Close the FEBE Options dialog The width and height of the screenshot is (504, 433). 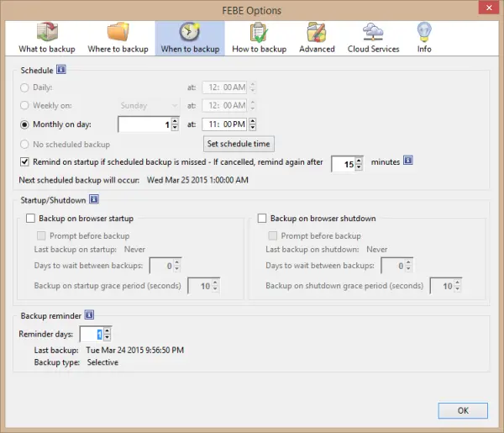click(x=489, y=8)
